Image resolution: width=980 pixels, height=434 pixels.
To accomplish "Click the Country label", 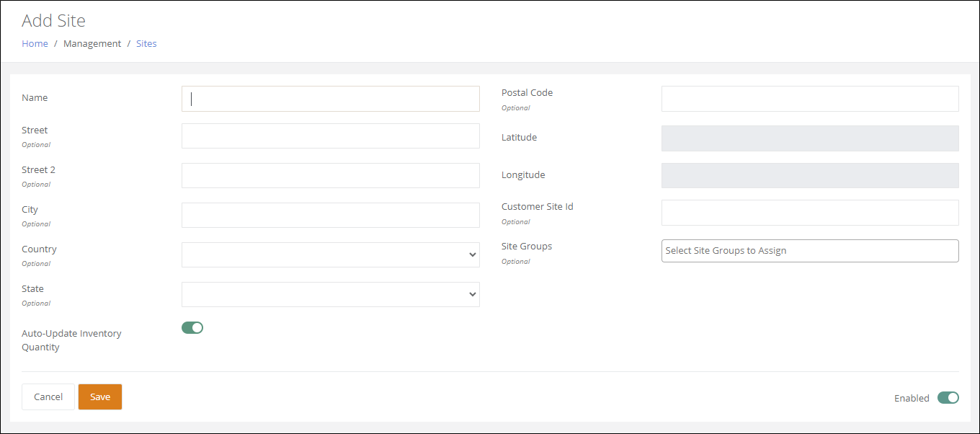I will (x=39, y=249).
